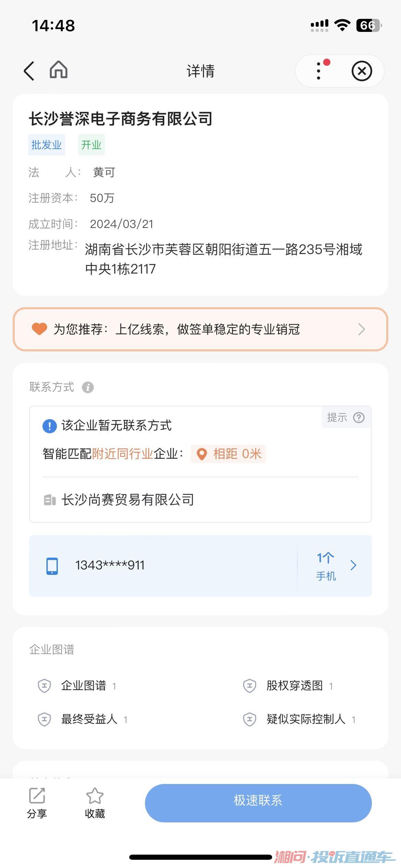This screenshot has height=868, width=401.
Task: Click the 提示 question mark icon
Action: coord(359,418)
